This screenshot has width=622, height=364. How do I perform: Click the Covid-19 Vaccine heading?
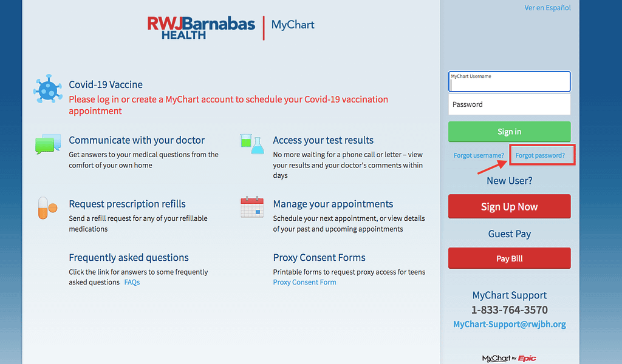pyautogui.click(x=106, y=84)
